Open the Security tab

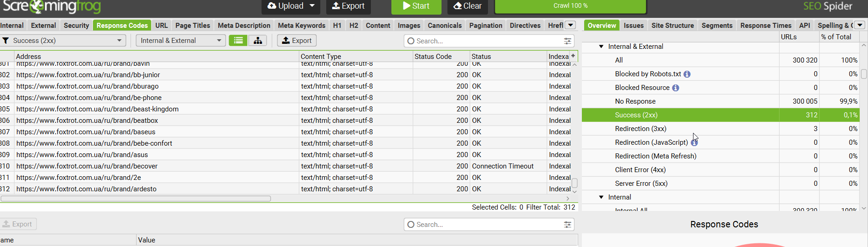pos(76,26)
